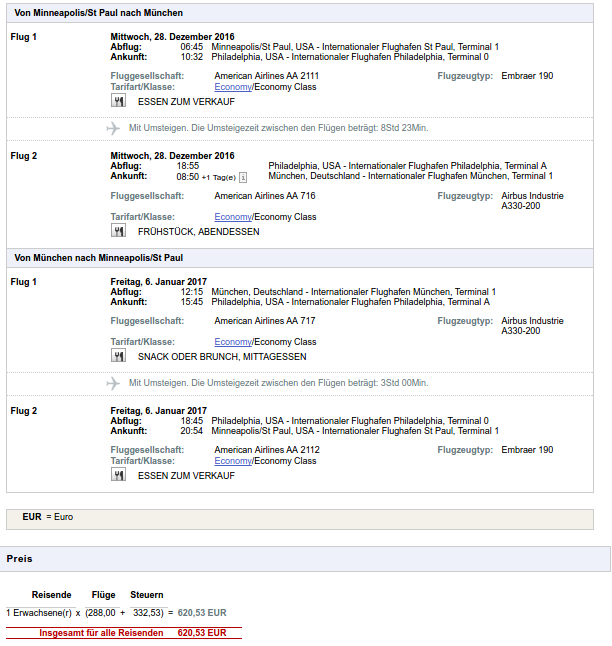Click airplane icon by 3Std 00Min layover
Screen dimensions: 612x646
click(x=113, y=383)
